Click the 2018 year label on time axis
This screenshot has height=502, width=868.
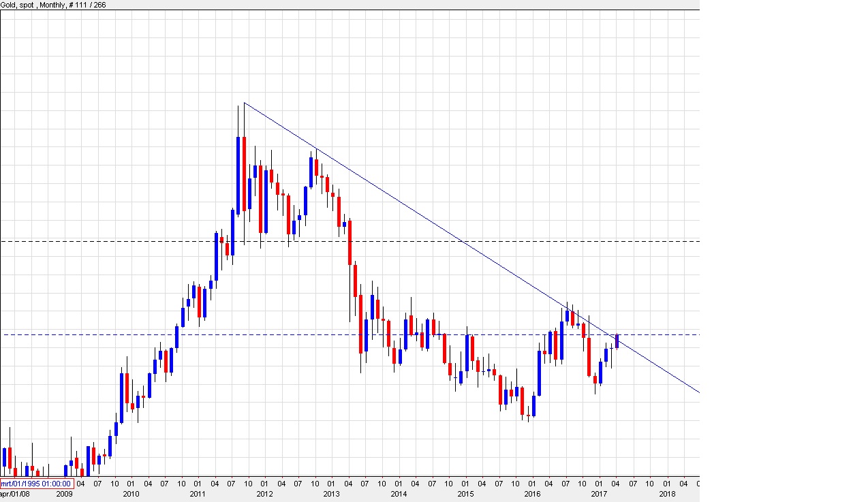(x=666, y=494)
